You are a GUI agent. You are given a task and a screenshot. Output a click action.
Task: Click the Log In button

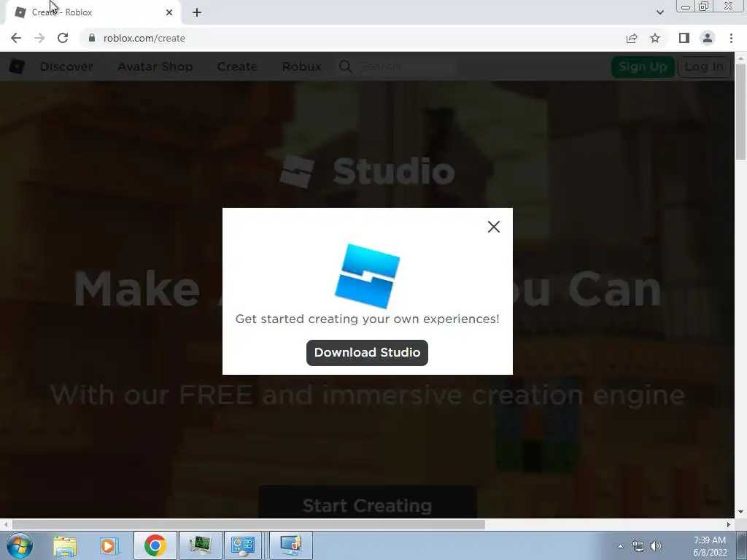coord(704,66)
